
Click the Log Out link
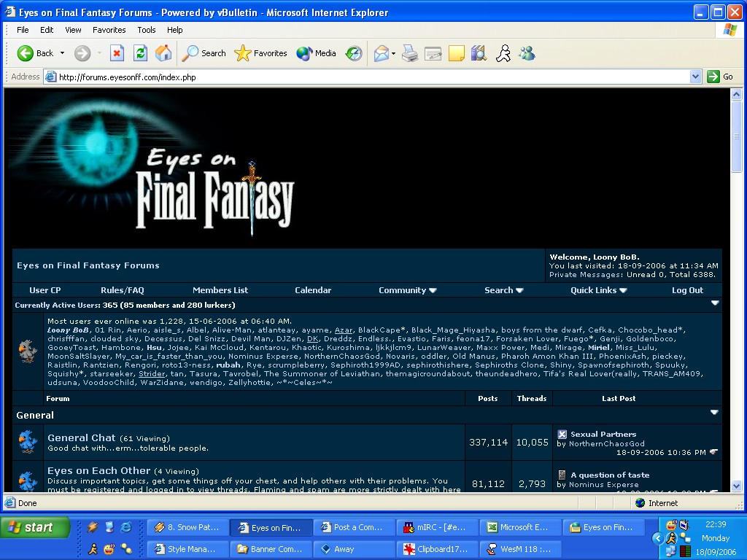tap(687, 290)
